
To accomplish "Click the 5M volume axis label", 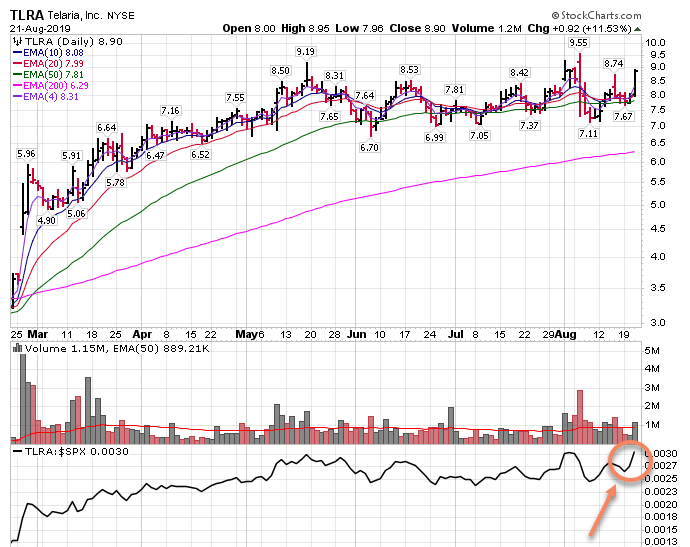I will 652,351.
